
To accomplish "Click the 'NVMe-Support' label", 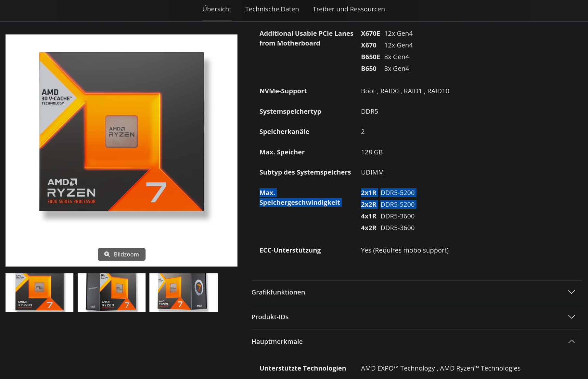I will (283, 91).
